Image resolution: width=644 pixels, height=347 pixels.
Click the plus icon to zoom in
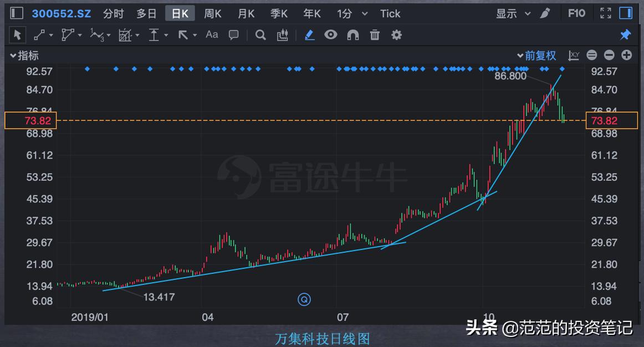(x=626, y=55)
